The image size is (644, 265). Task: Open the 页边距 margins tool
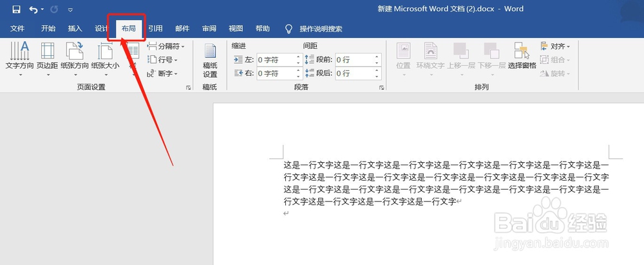tap(47, 59)
